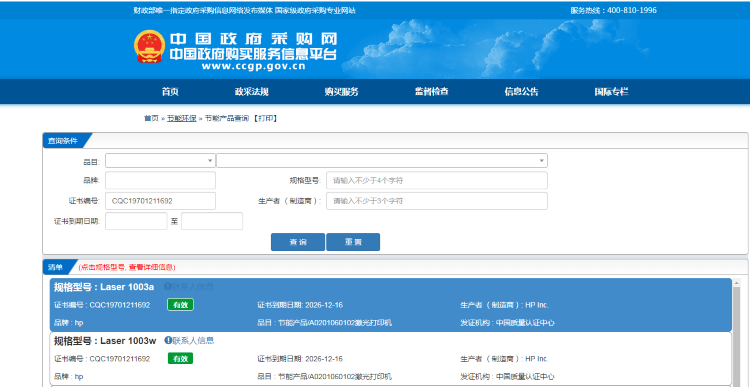Focus the 证书编号 field containing CQC19701211692
Image resolution: width=750 pixels, height=387 pixels.
160,201
